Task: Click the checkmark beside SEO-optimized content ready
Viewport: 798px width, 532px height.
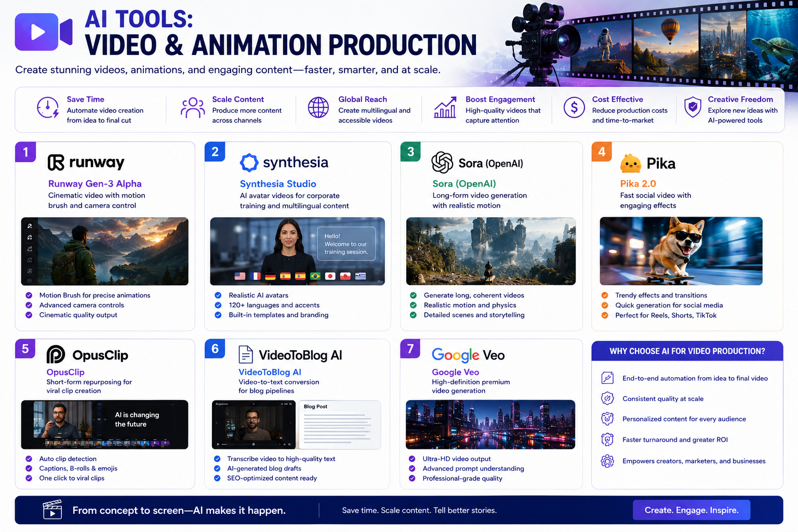Action: click(217, 478)
